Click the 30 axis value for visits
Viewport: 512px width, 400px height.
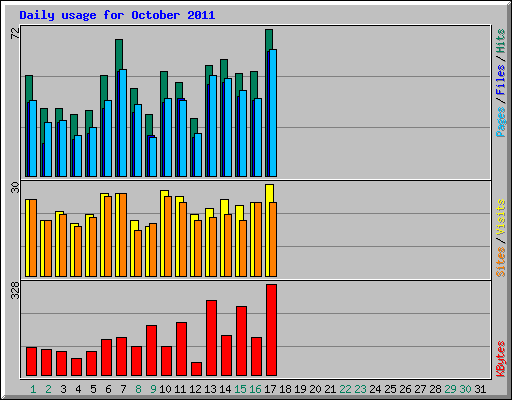pos(15,187)
